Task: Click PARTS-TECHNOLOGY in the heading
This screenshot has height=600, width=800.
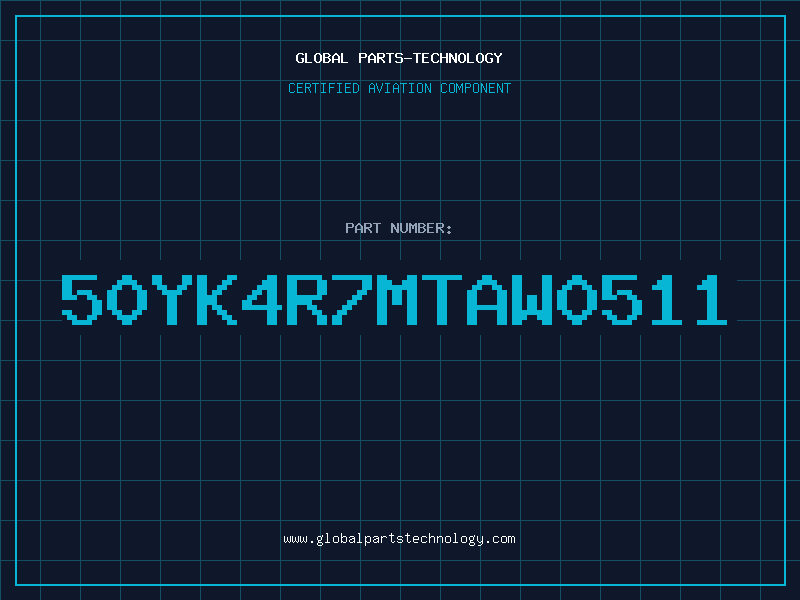Action: coord(431,58)
